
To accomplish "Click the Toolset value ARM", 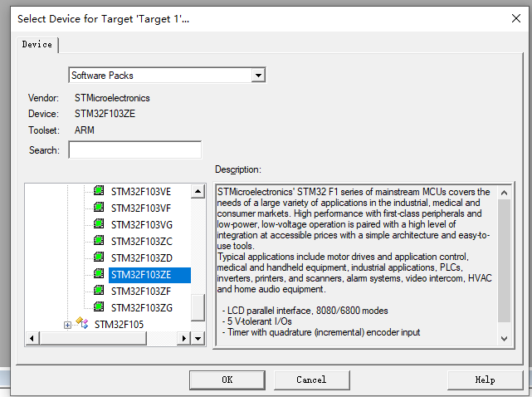I will (85, 130).
